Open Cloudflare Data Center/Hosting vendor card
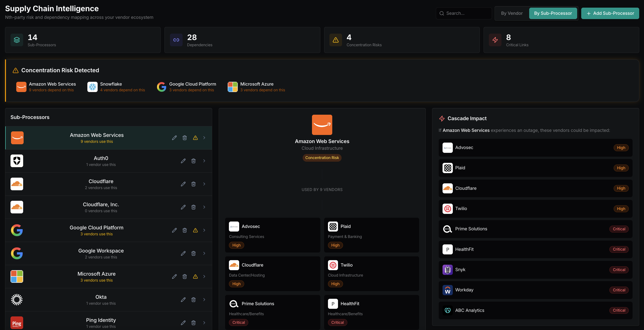This screenshot has height=330, width=644. click(273, 274)
